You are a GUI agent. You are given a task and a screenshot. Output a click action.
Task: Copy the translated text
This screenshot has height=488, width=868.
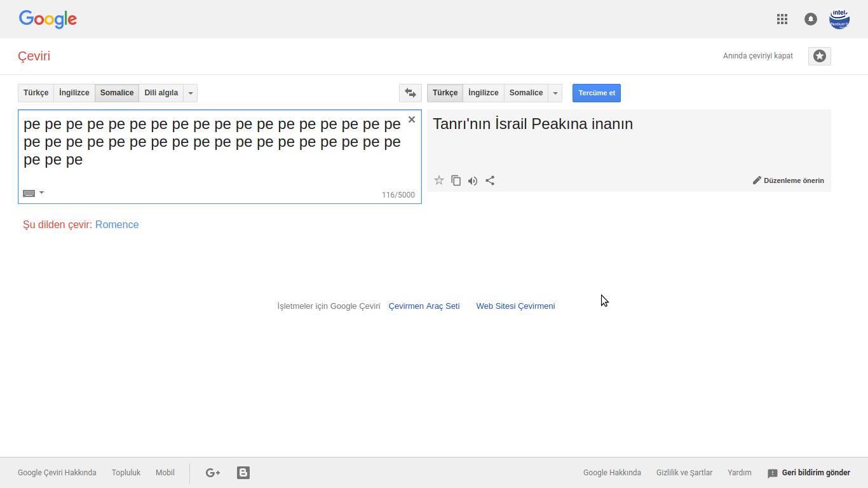456,180
